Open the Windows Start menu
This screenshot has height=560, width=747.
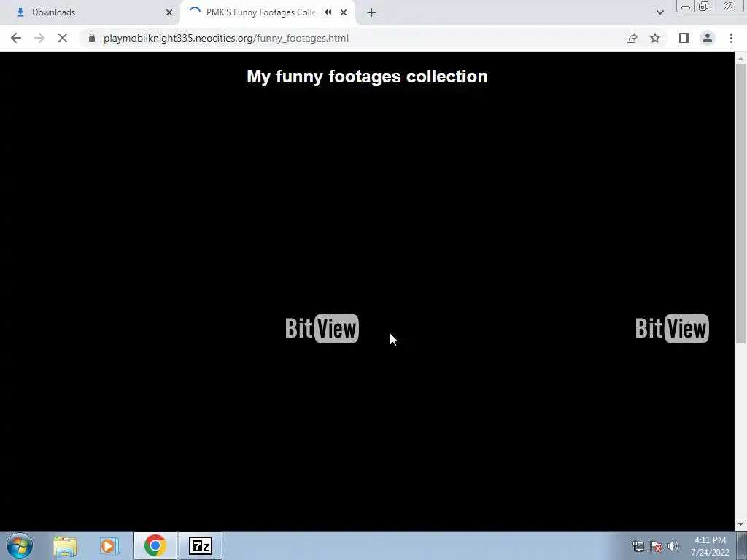[20, 545]
